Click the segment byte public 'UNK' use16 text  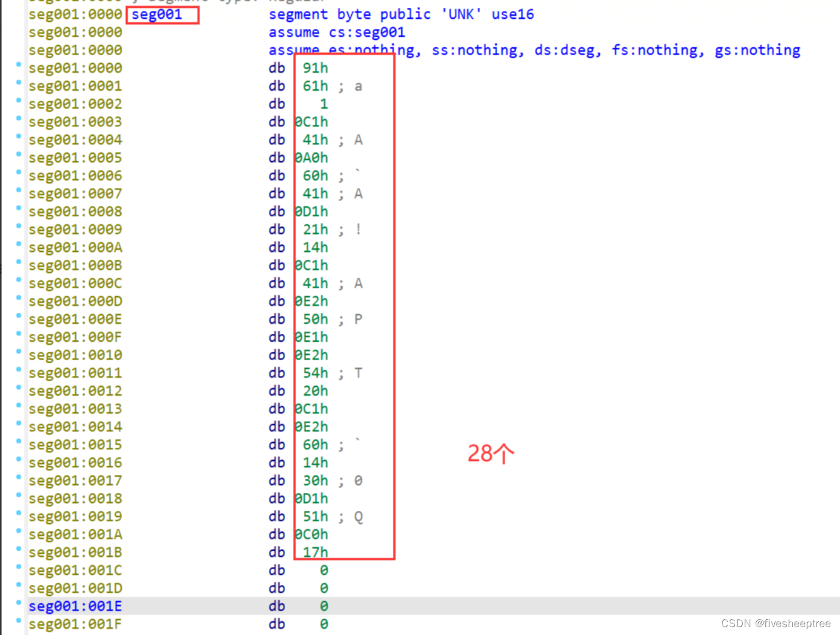(x=401, y=14)
